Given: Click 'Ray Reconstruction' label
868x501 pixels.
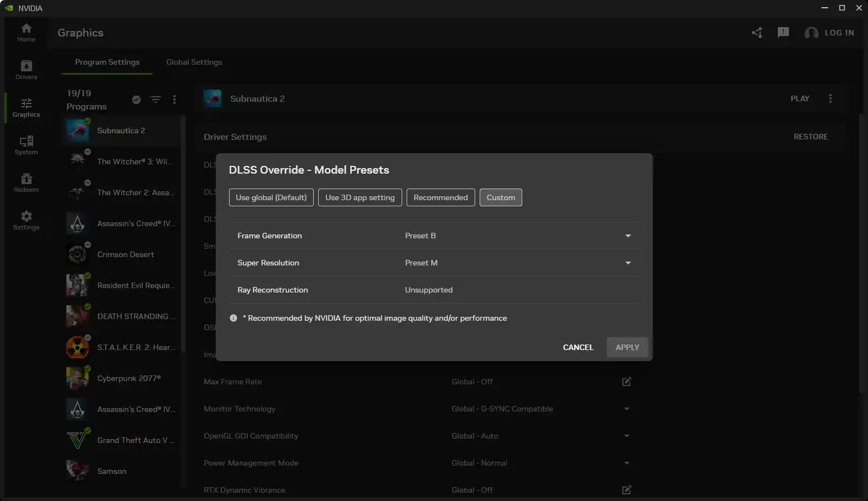Looking at the screenshot, I should click(x=272, y=290).
